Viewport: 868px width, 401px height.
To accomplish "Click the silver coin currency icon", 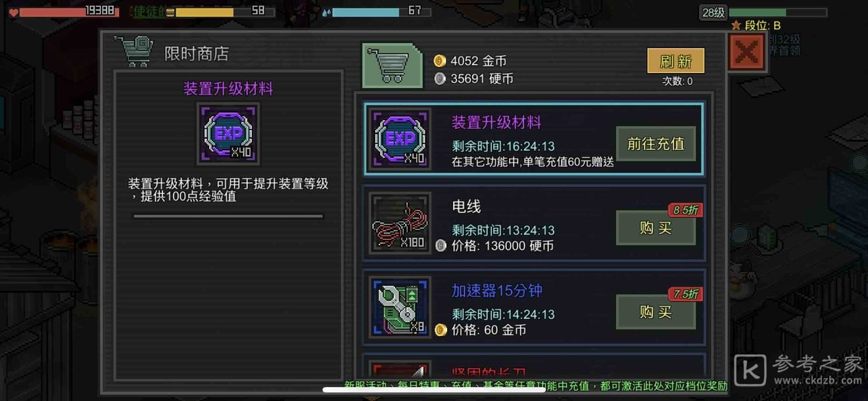I will [440, 79].
